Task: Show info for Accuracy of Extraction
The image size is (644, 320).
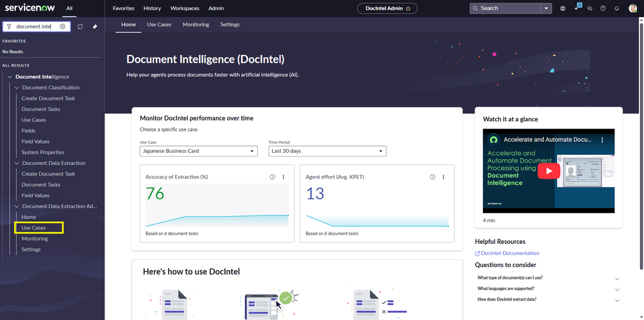Action: tap(272, 177)
